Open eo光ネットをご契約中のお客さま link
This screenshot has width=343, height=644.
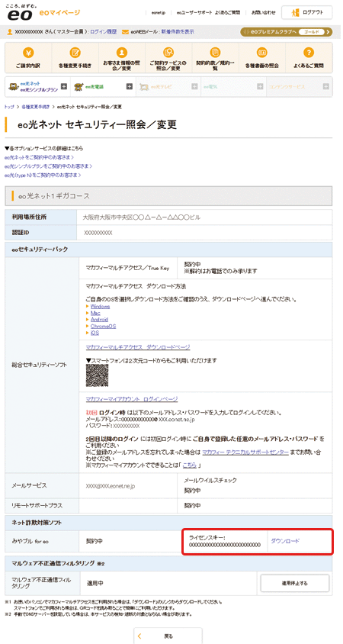(x=39, y=157)
